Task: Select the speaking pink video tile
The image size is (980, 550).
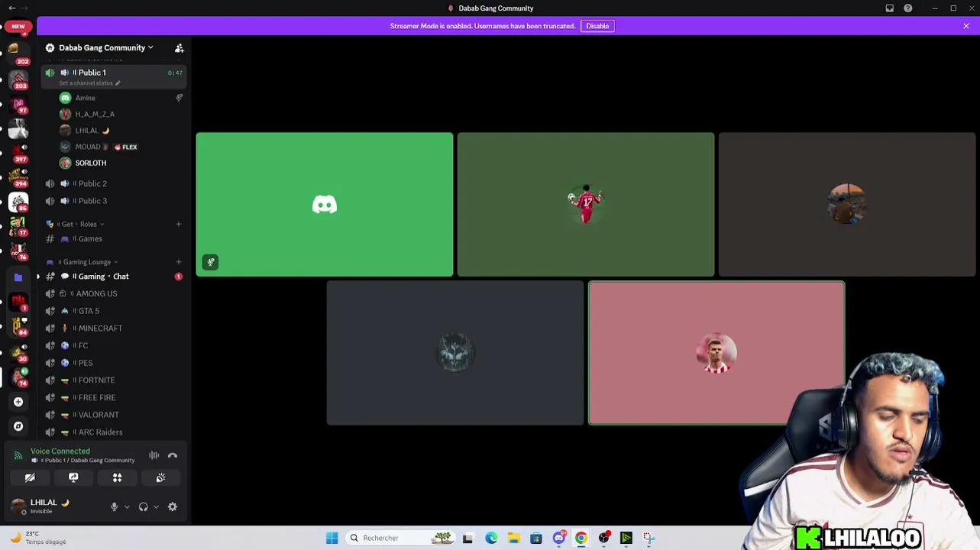Action: tap(716, 353)
